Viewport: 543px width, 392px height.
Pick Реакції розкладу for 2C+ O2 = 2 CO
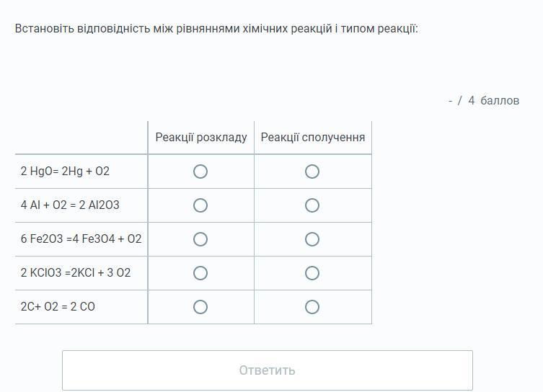coord(200,307)
